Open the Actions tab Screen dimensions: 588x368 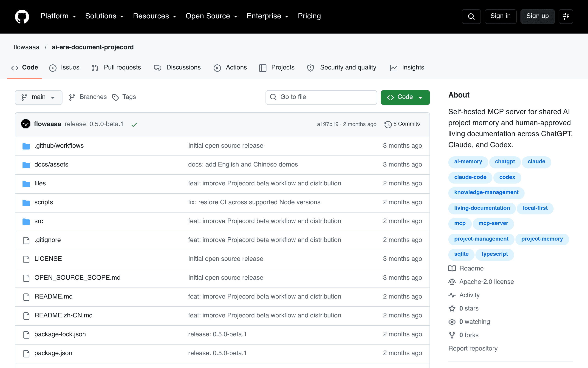pos(230,68)
